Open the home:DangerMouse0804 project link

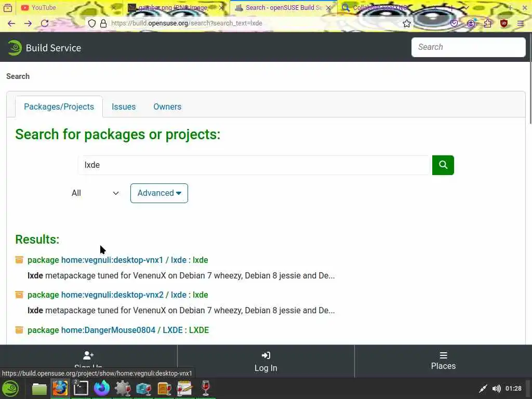(108, 330)
